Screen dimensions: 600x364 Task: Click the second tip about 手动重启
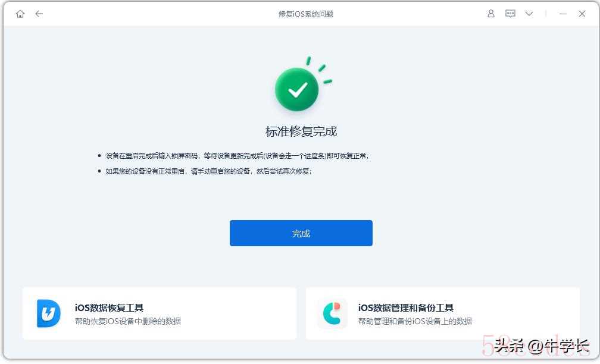point(208,171)
